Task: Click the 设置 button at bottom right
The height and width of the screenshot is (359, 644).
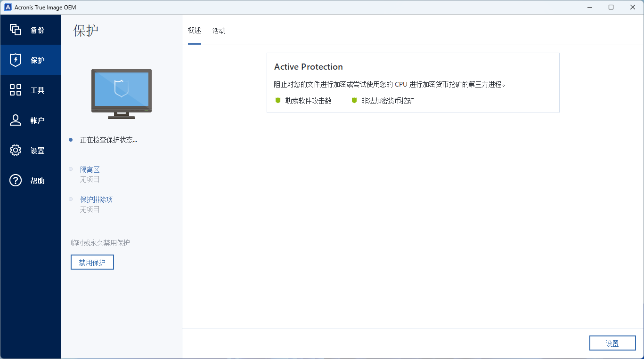Action: coord(612,343)
